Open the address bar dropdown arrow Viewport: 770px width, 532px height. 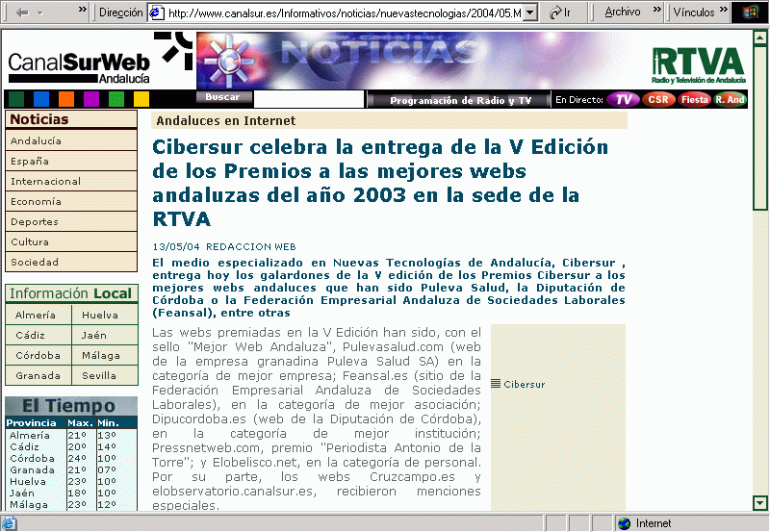[530, 13]
